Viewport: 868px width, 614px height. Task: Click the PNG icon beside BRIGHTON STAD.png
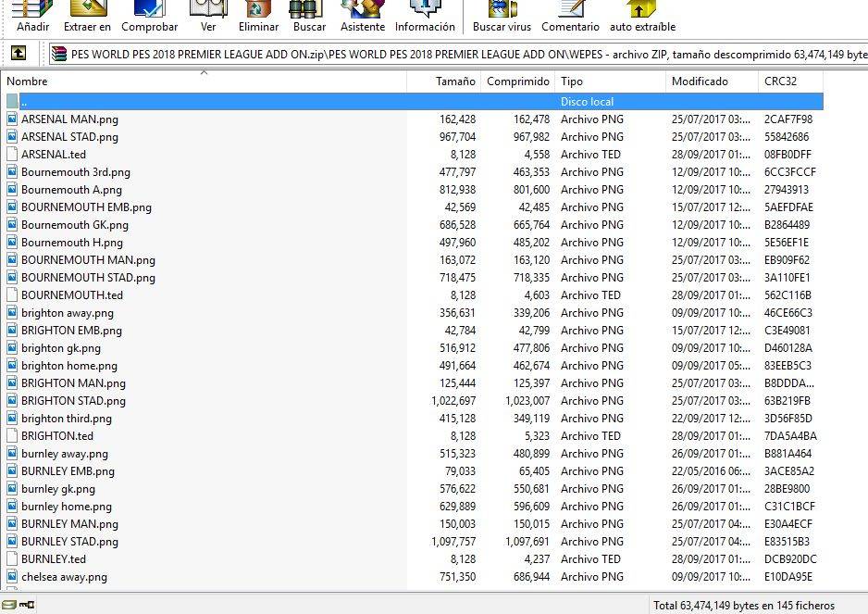pyautogui.click(x=12, y=400)
